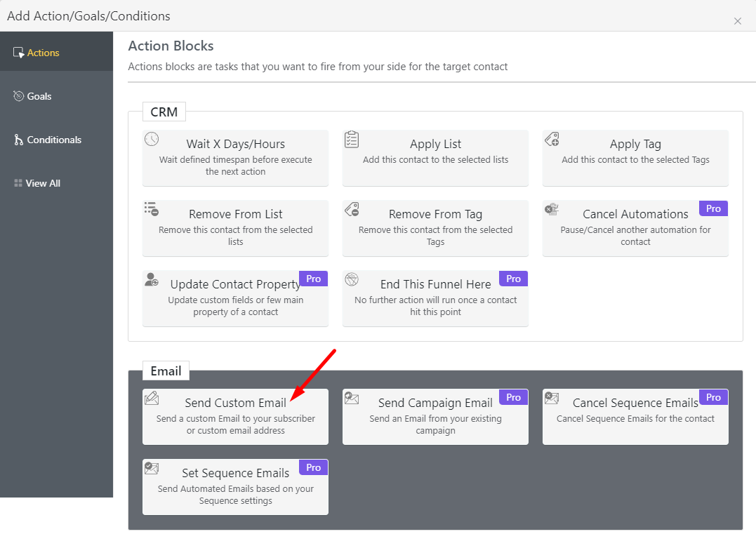Viewport: 756px width, 534px height.
Task: Click the Pro badge on Set Sequence Emails
Action: click(313, 467)
